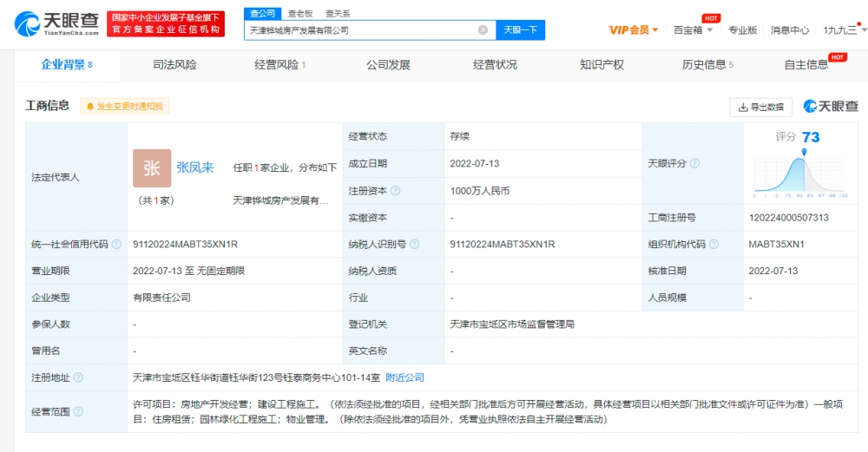Switch to the 司法风险 tab
868x452 pixels.
click(174, 65)
